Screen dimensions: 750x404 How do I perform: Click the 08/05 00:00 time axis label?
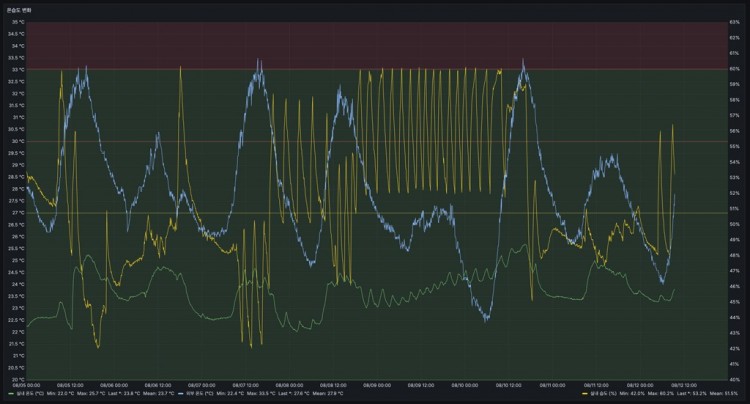point(27,384)
